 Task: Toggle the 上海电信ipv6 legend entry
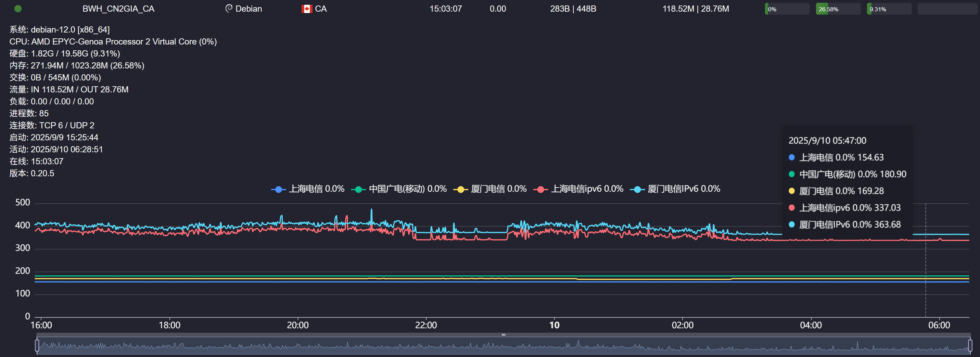tap(578, 189)
